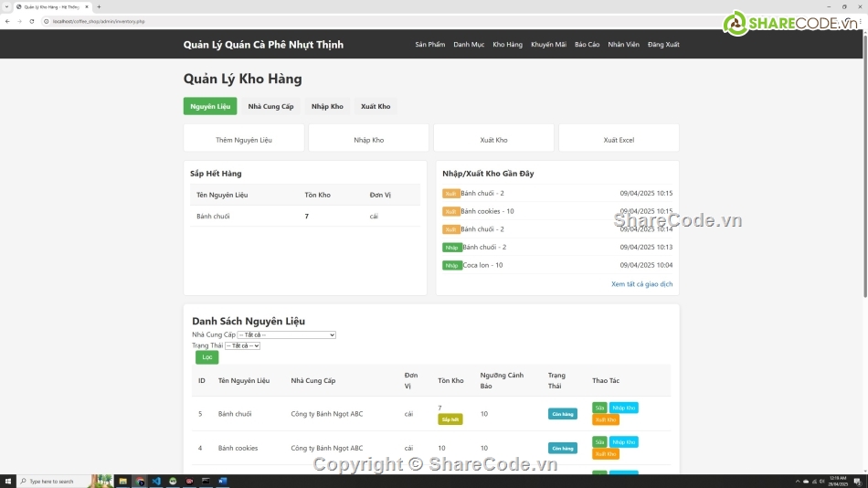Switch to the Xuất Kho tab
This screenshot has height=488, width=868.
coord(376,106)
